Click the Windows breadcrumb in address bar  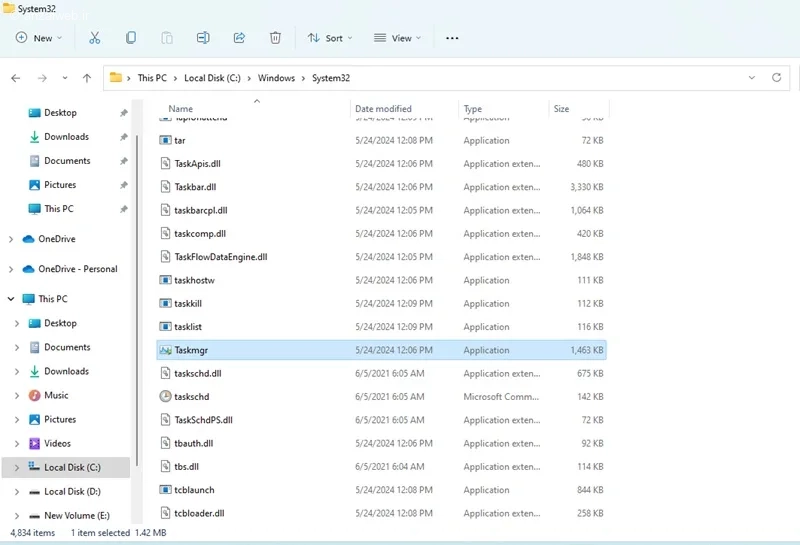tap(276, 78)
